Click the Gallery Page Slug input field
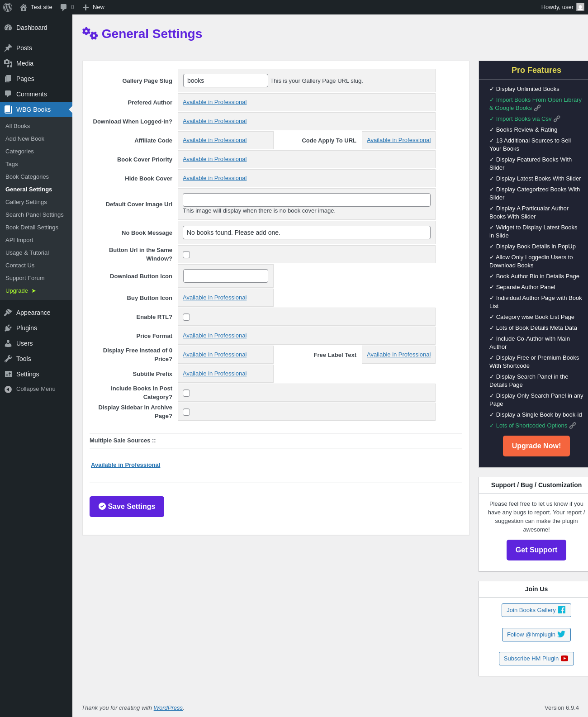This screenshot has height=717, width=588. [x=226, y=81]
